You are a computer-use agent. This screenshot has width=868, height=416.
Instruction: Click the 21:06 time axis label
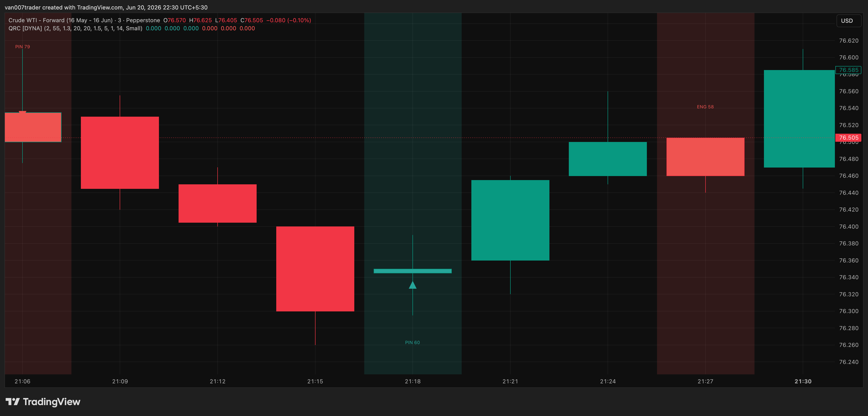[22, 381]
